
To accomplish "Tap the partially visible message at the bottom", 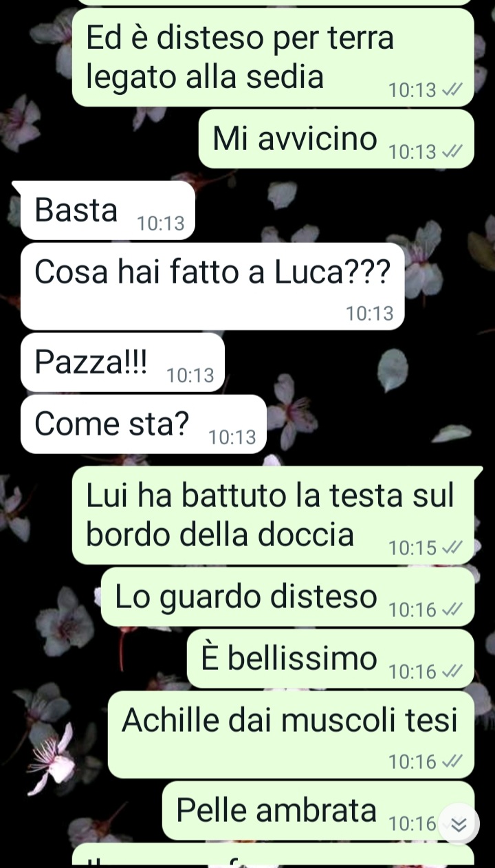I will pyautogui.click(x=273, y=856).
